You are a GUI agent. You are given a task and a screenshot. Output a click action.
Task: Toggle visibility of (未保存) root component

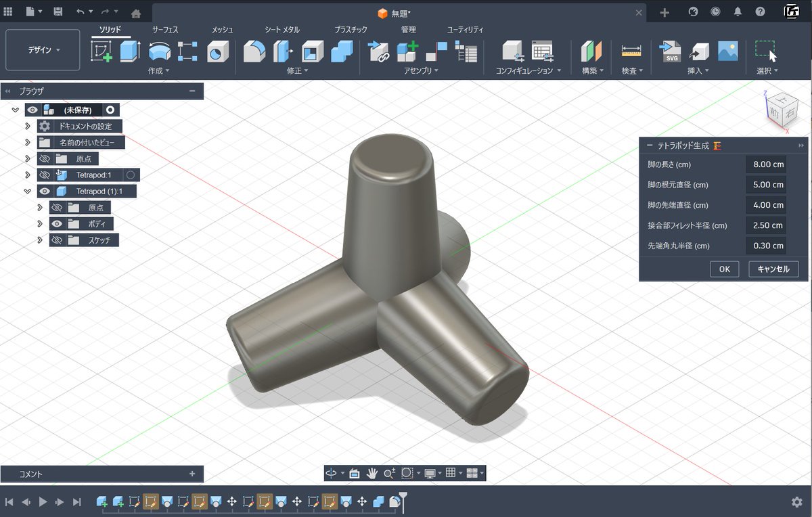32,110
